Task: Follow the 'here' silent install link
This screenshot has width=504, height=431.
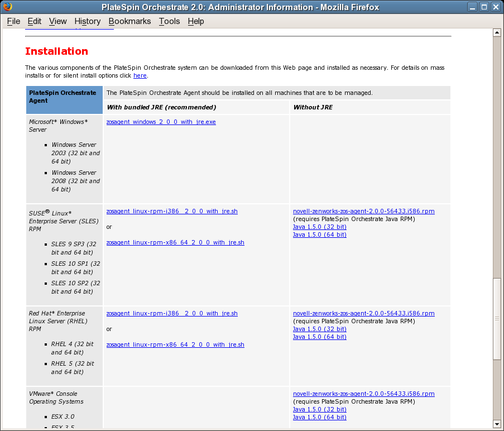Action: (140, 75)
